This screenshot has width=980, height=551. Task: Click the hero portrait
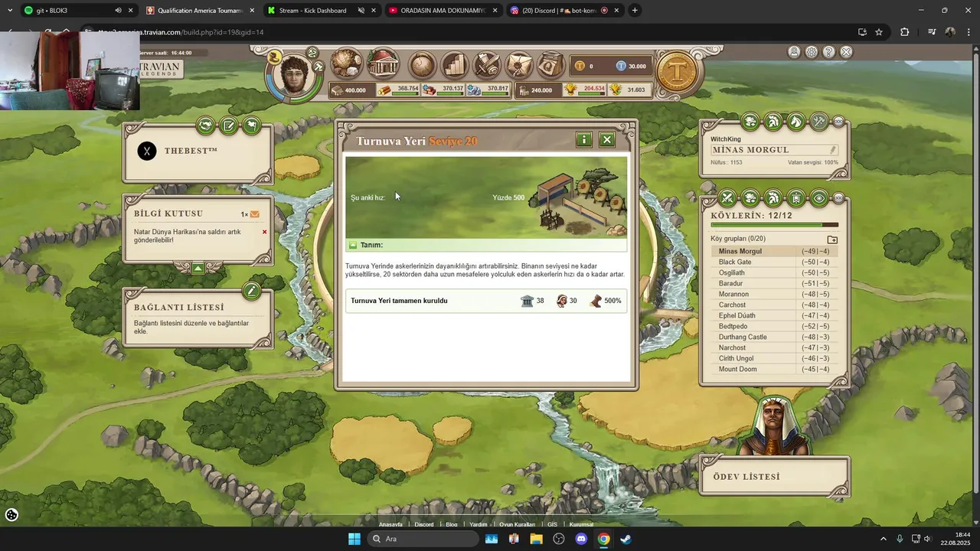click(x=294, y=75)
